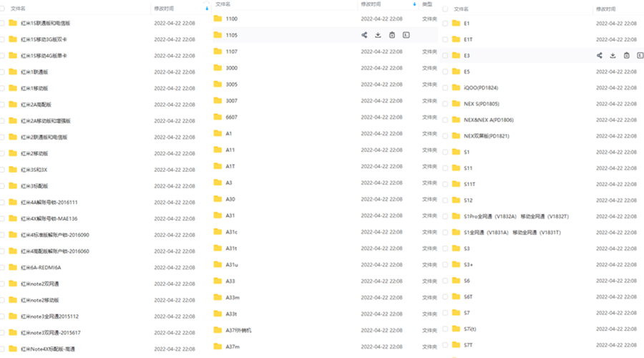The image size is (644, 358).
Task: Open the folder named A1T
Action: point(230,166)
